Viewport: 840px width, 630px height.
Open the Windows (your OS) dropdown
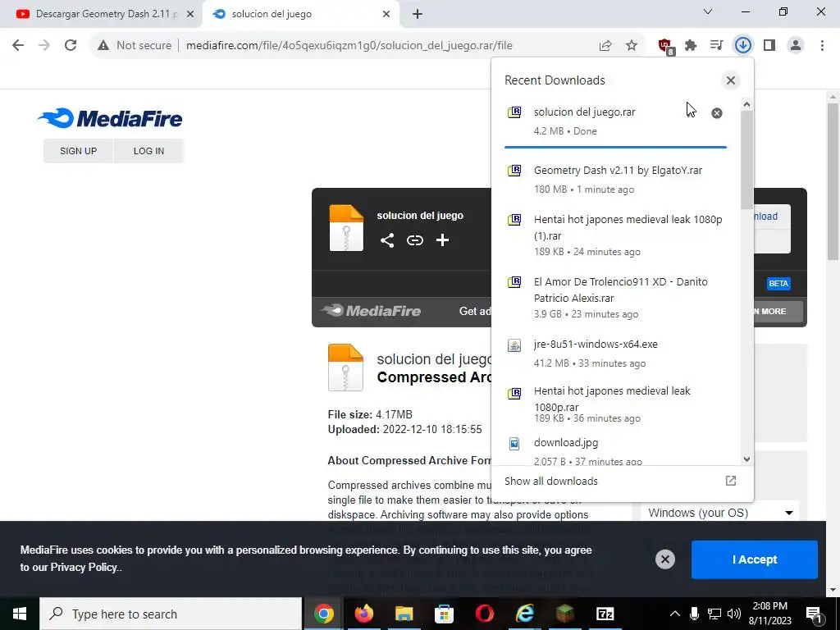[x=719, y=513]
